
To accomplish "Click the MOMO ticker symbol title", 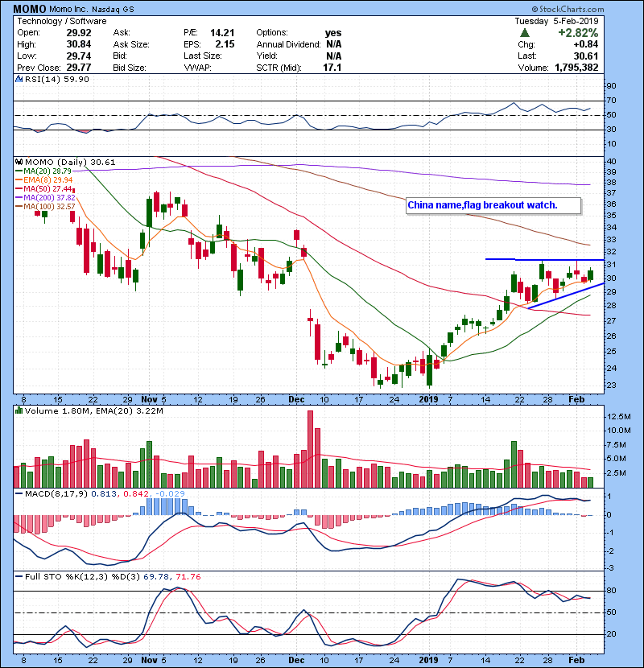I will coord(30,9).
